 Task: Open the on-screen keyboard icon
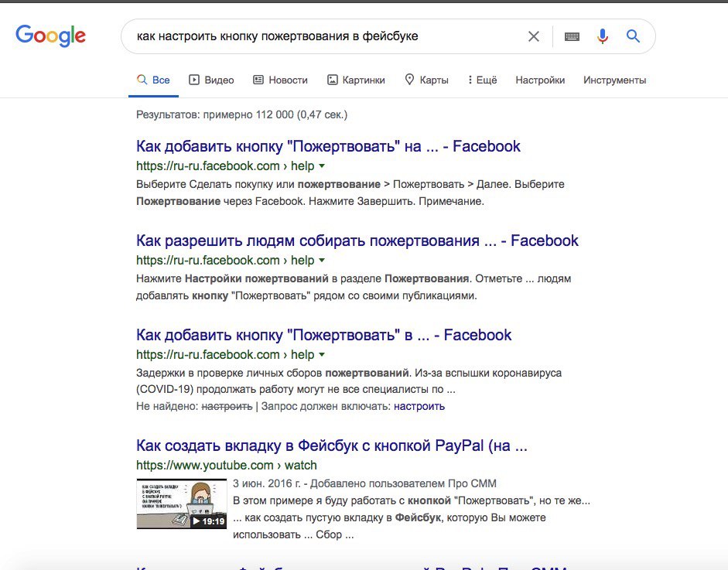pyautogui.click(x=572, y=36)
